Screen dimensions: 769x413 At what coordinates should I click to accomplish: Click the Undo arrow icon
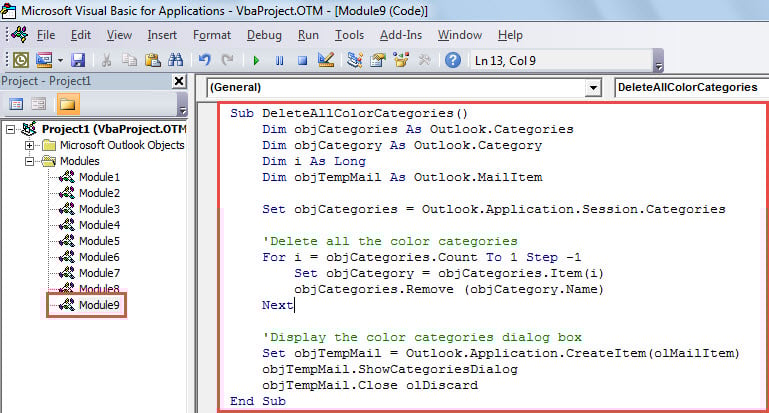(x=204, y=60)
